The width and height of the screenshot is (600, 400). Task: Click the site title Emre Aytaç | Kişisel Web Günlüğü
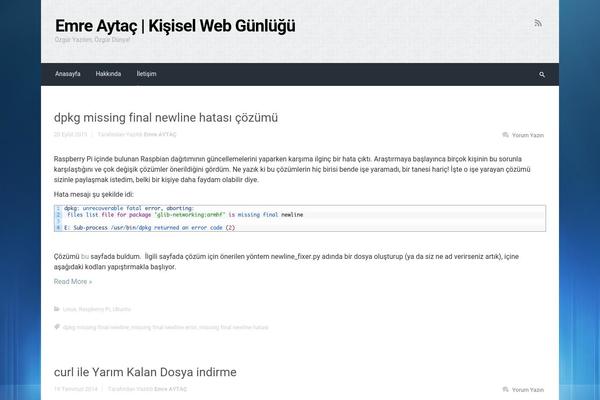pos(175,26)
